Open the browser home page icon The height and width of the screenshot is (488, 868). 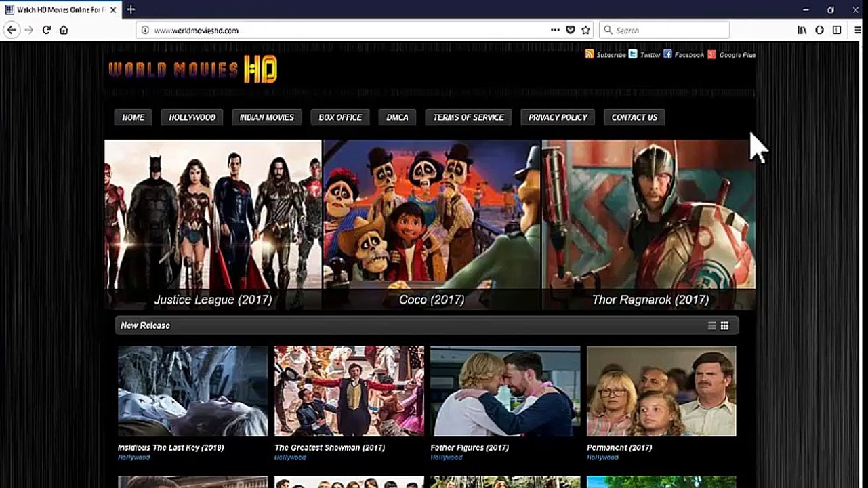[x=64, y=30]
